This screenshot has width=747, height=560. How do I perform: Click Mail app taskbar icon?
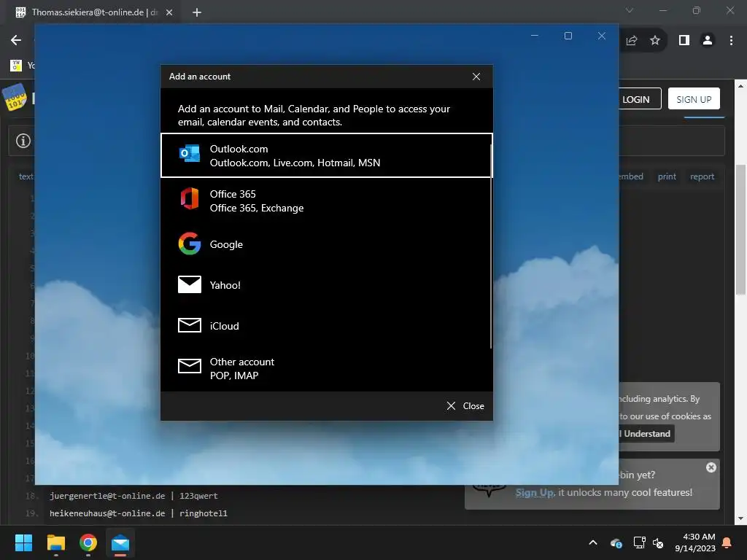point(120,542)
